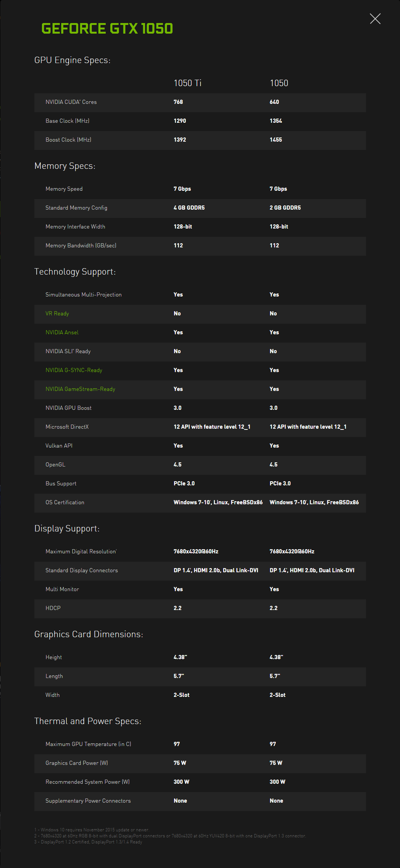The image size is (400, 868).
Task: Open the VR Ready link
Action: coord(57,314)
